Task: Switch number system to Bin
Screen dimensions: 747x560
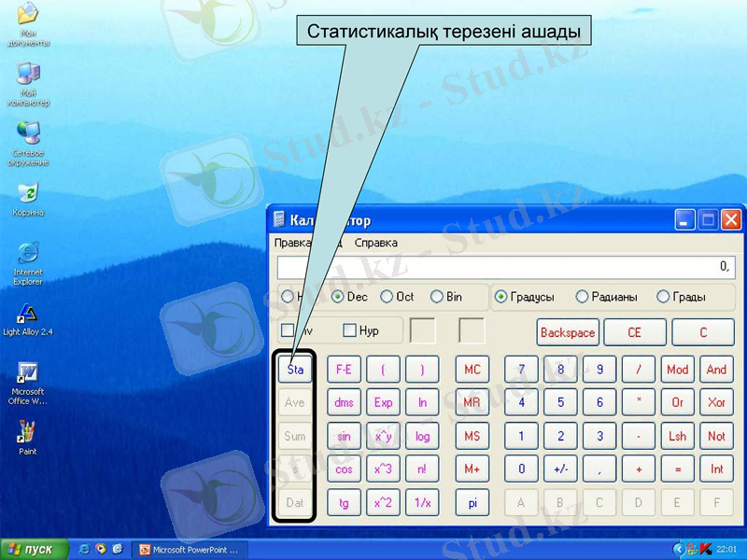Action: [x=435, y=296]
